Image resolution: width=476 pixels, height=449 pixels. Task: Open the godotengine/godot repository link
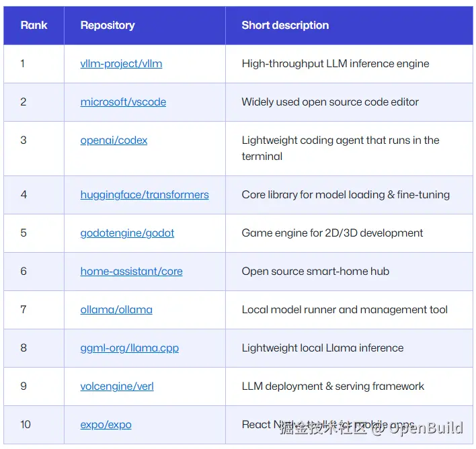pyautogui.click(x=127, y=233)
